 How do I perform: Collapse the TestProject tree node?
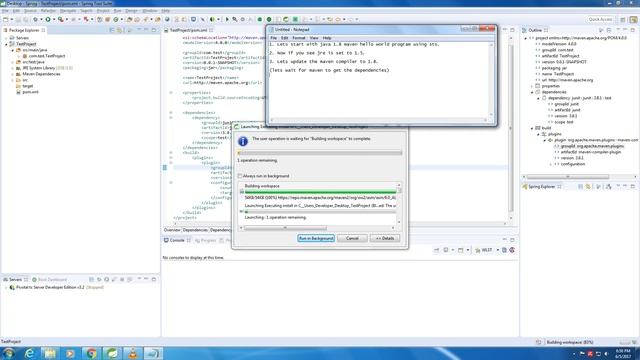[x=6, y=44]
